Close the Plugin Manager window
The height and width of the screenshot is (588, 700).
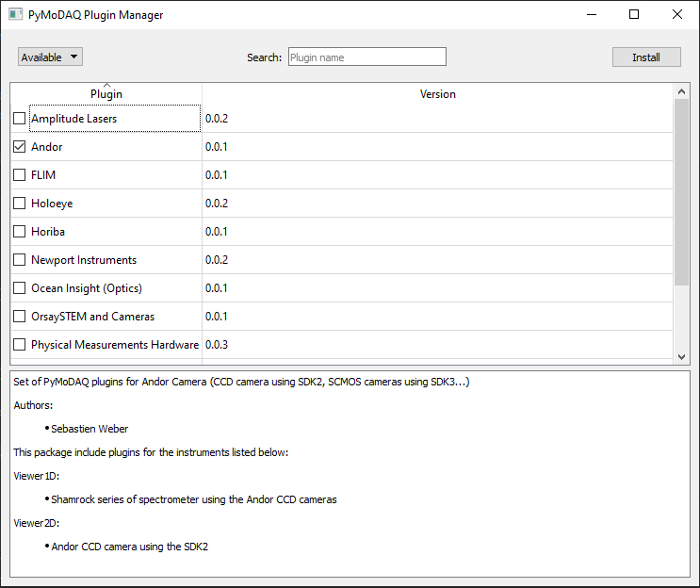[x=676, y=15]
